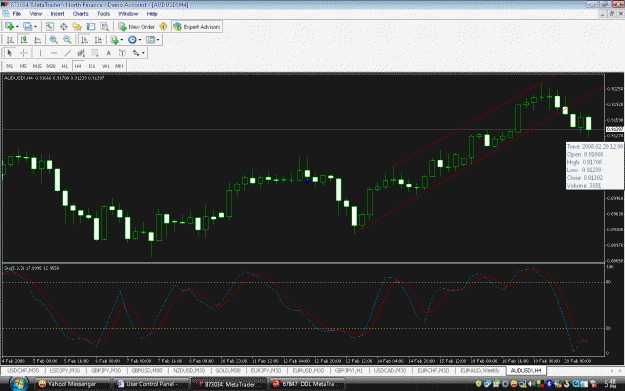The width and height of the screenshot is (625, 391).
Task: Open the Insert menu
Action: tap(57, 14)
